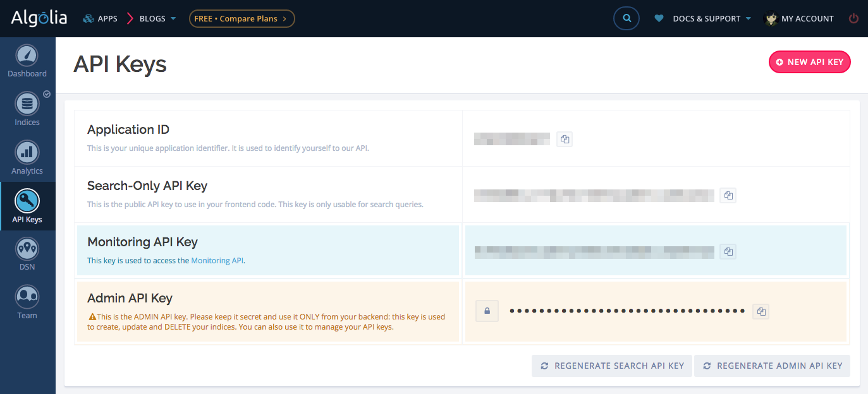
Task: Click the blurred Monitoring API key value
Action: [x=594, y=251]
